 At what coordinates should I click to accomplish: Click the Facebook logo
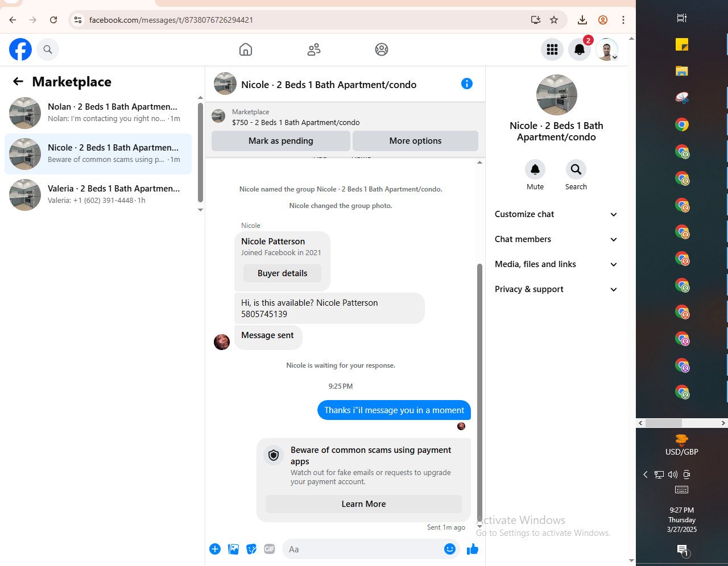tap(20, 49)
